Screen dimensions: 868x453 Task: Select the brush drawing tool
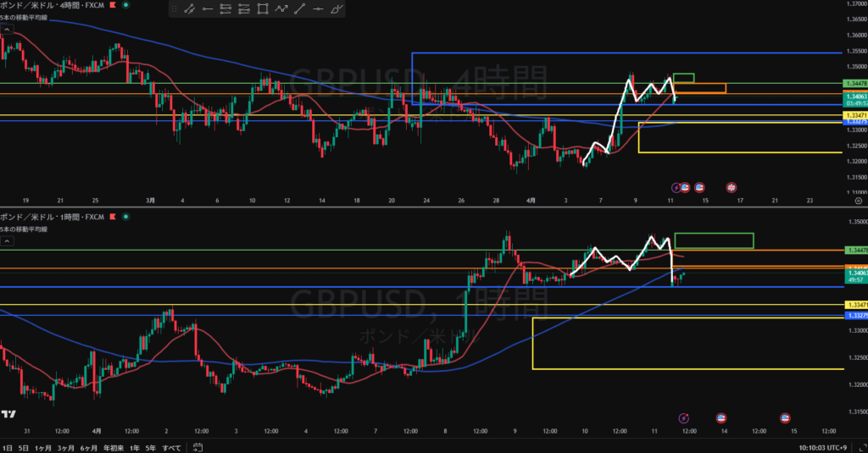coord(337,10)
